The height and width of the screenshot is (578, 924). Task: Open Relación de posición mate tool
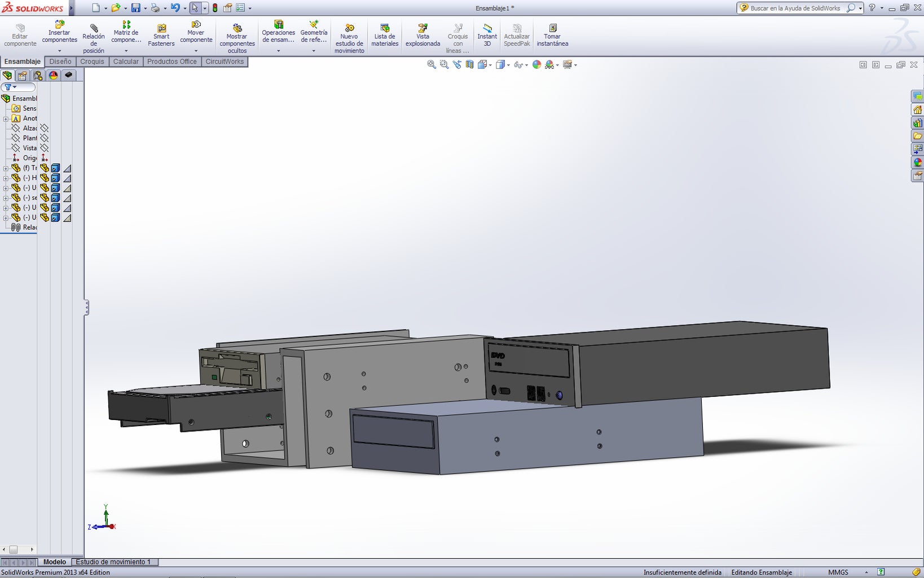pos(94,37)
